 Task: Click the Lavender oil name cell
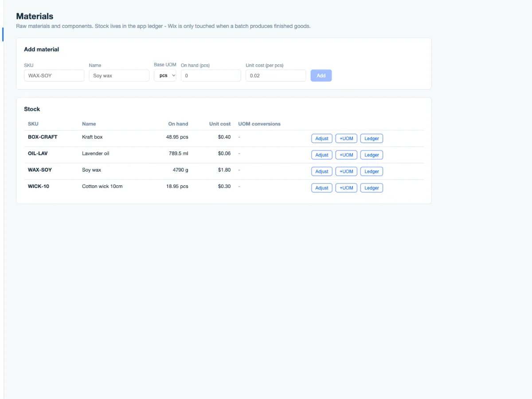[x=95, y=153]
